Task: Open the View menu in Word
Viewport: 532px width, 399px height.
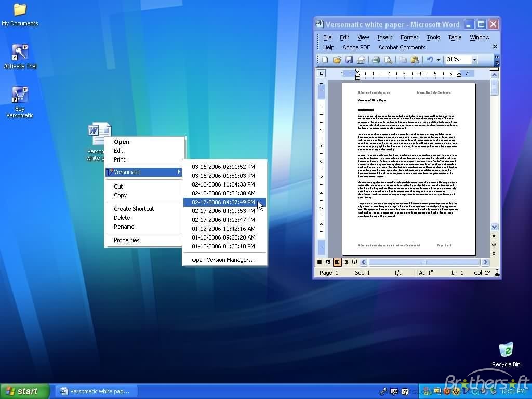Action: (363, 37)
